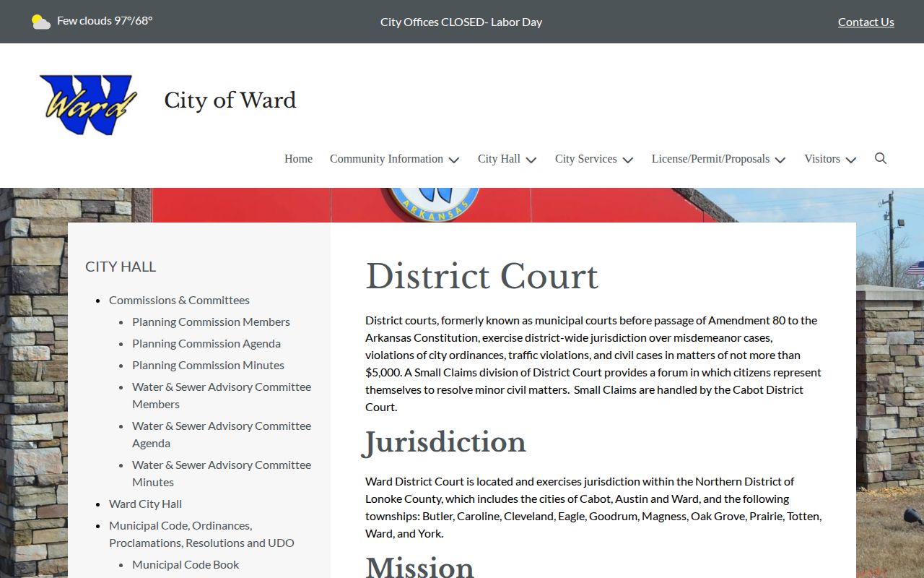Click the Jurisdiction section heading
Image resolution: width=924 pixels, height=578 pixels.
click(x=445, y=442)
